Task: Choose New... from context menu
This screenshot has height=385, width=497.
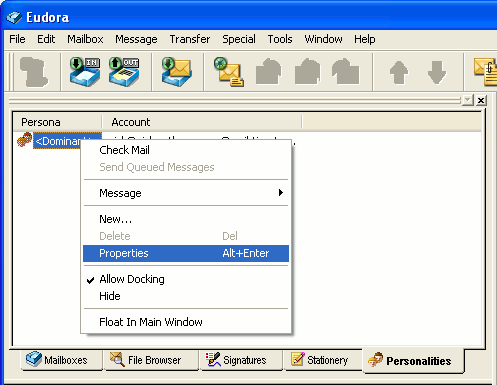Action: [186, 219]
